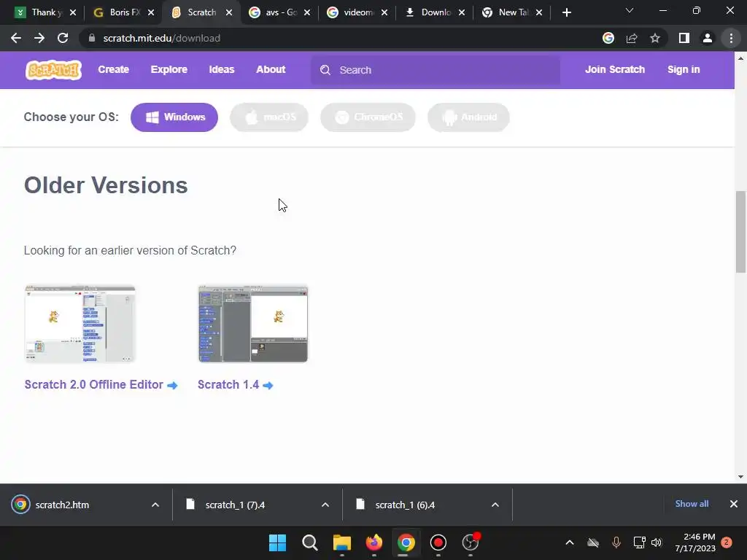Open Firefox from taskbar
The image size is (747, 560).
coord(374,542)
